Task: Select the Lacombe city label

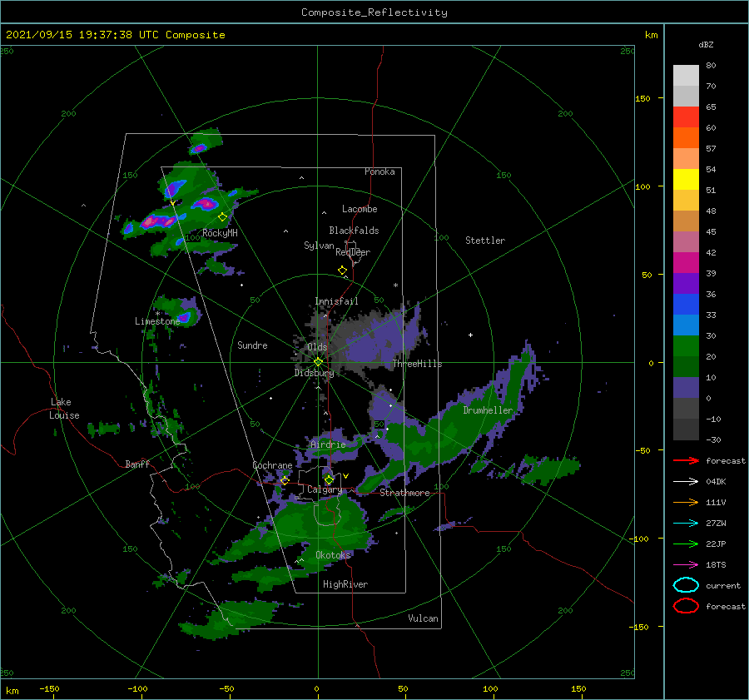Action: pos(360,209)
